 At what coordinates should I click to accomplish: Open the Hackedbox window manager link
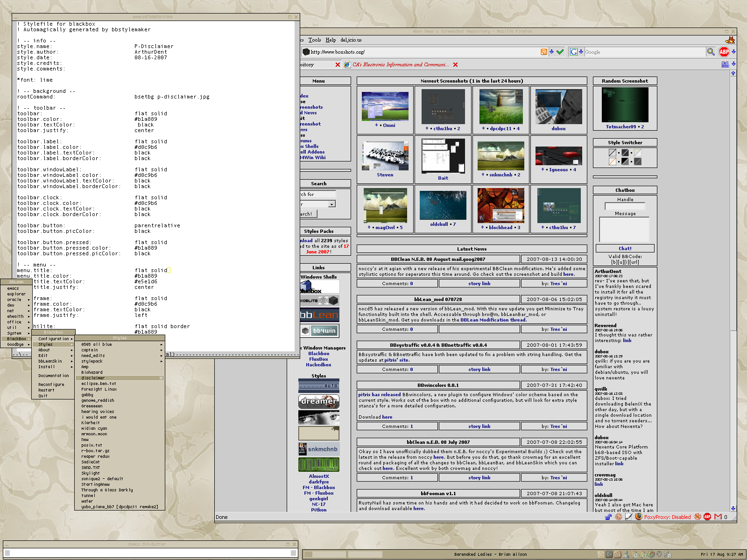coord(318,365)
